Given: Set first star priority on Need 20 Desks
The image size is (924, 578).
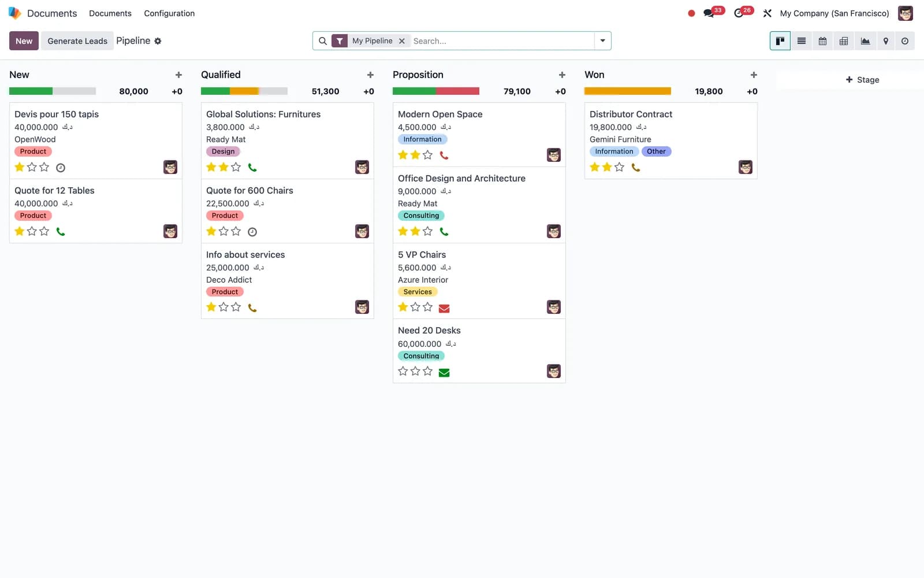Looking at the screenshot, I should coord(403,371).
